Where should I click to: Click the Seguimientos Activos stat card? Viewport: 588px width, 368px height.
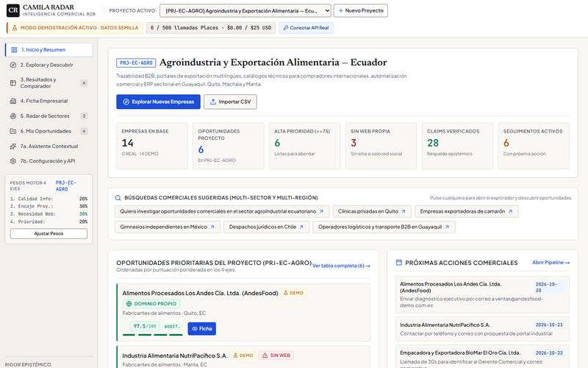(534, 146)
